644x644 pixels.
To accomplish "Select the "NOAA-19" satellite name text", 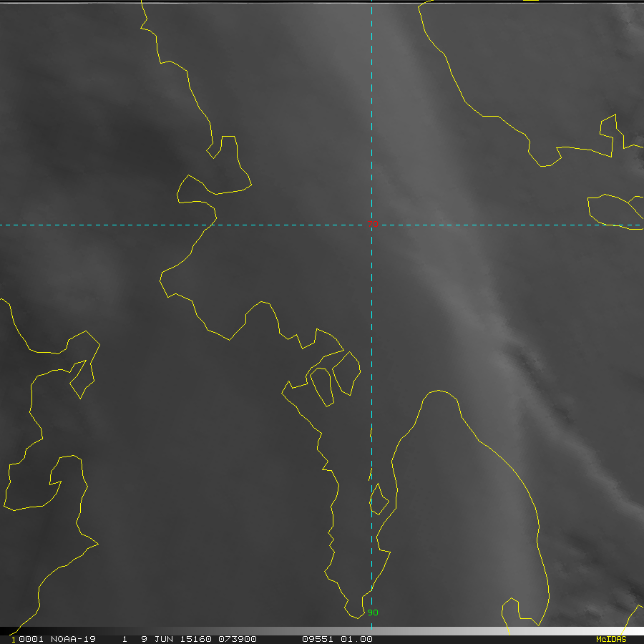I will pos(73,639).
